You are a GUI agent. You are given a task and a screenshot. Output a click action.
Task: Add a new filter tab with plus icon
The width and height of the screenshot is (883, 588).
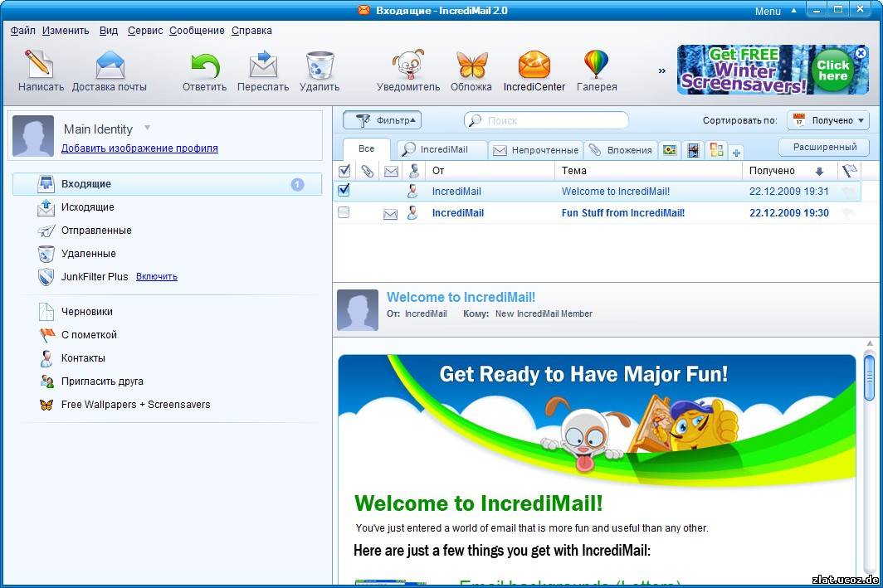tap(736, 152)
